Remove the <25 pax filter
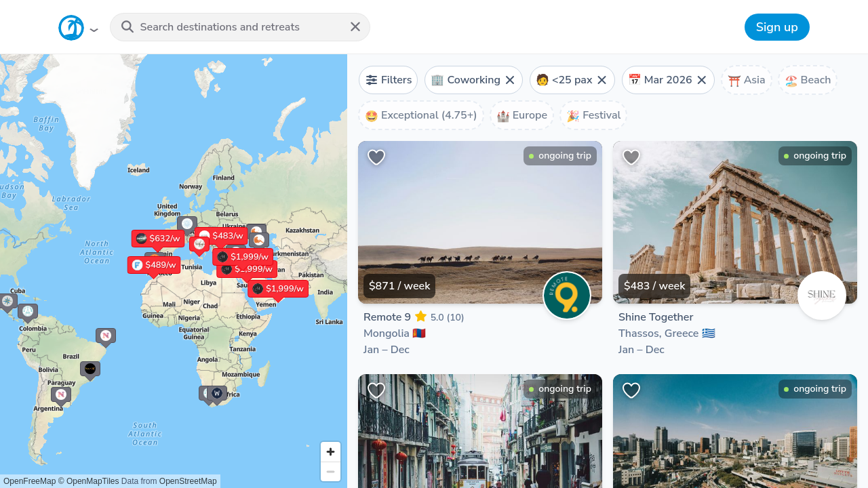This screenshot has height=488, width=868. point(601,80)
